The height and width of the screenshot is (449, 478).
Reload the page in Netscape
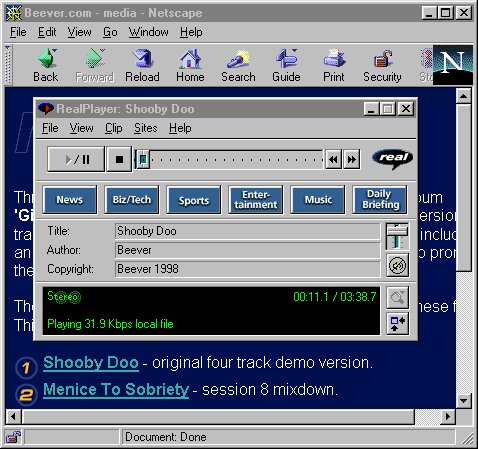click(142, 66)
